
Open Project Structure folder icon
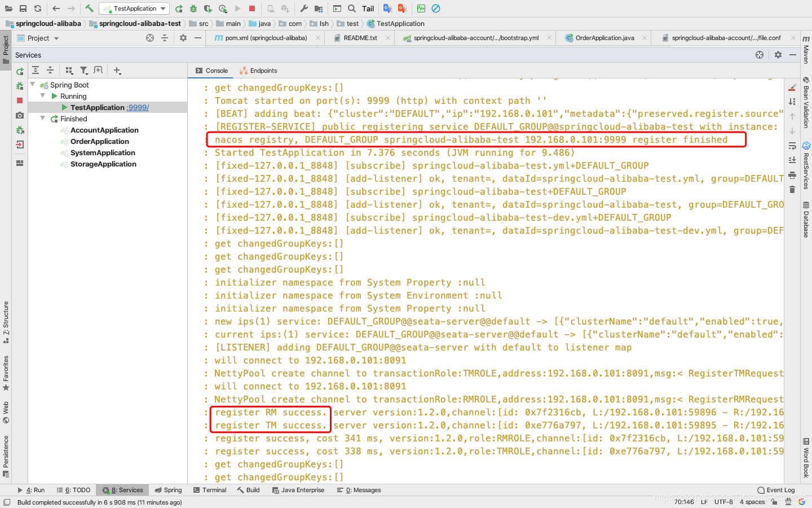[x=319, y=8]
